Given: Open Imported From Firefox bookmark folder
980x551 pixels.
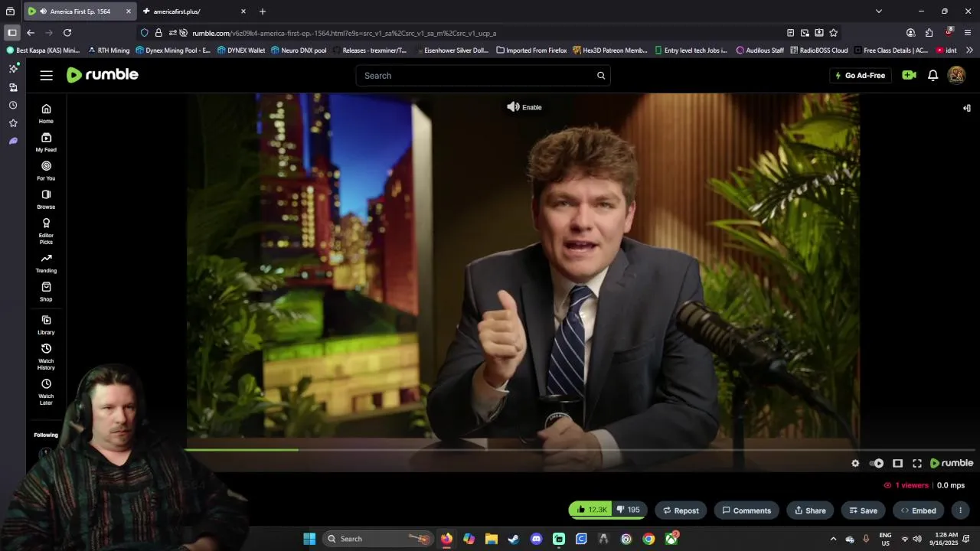Looking at the screenshot, I should (531, 51).
